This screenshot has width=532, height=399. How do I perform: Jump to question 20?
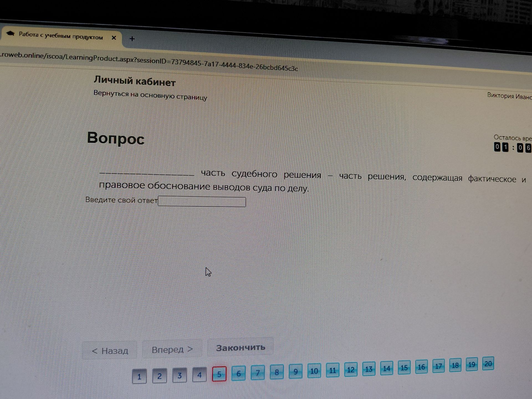click(488, 364)
